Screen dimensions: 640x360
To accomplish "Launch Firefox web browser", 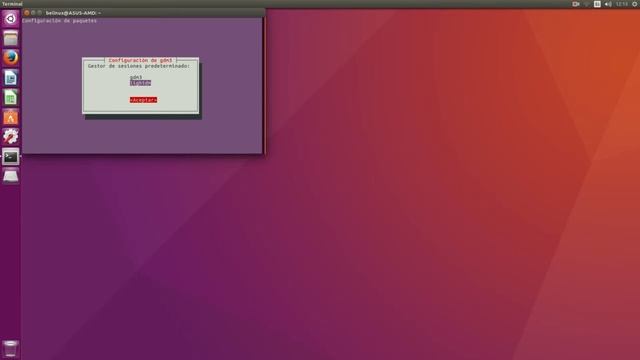I will [11, 58].
